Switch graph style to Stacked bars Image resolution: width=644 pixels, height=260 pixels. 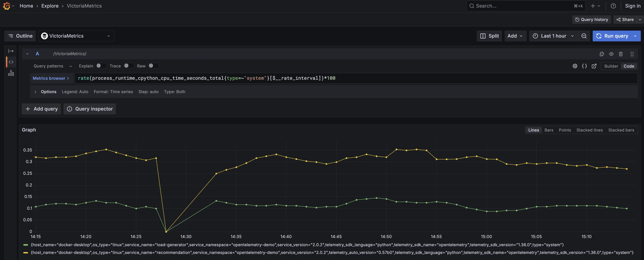(x=621, y=130)
